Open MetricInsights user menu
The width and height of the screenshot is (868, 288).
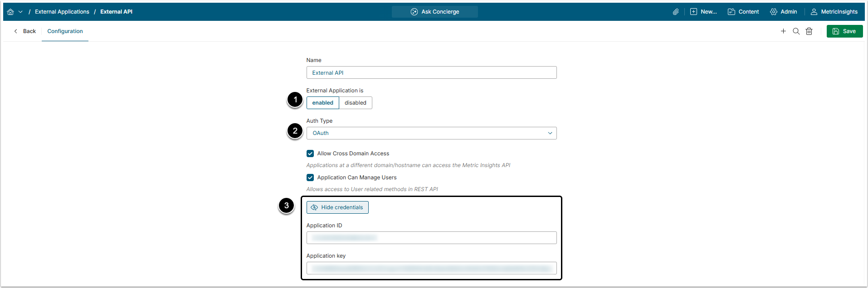click(x=834, y=12)
